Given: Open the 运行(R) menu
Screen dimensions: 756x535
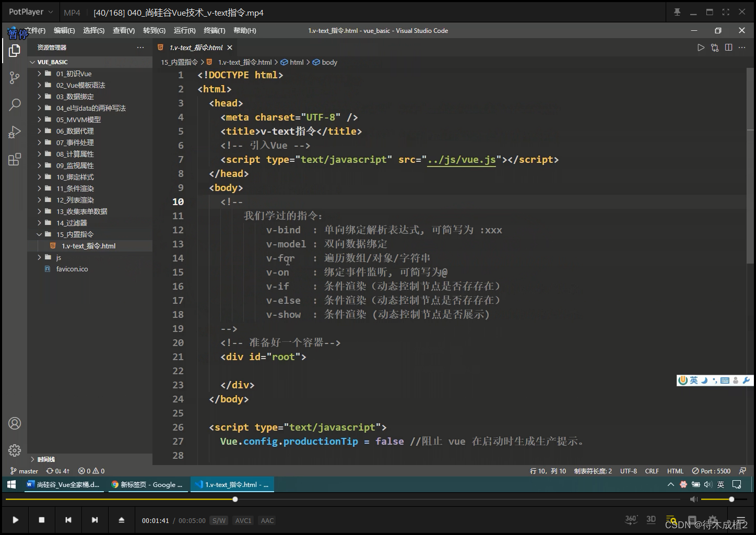Looking at the screenshot, I should coord(185,31).
